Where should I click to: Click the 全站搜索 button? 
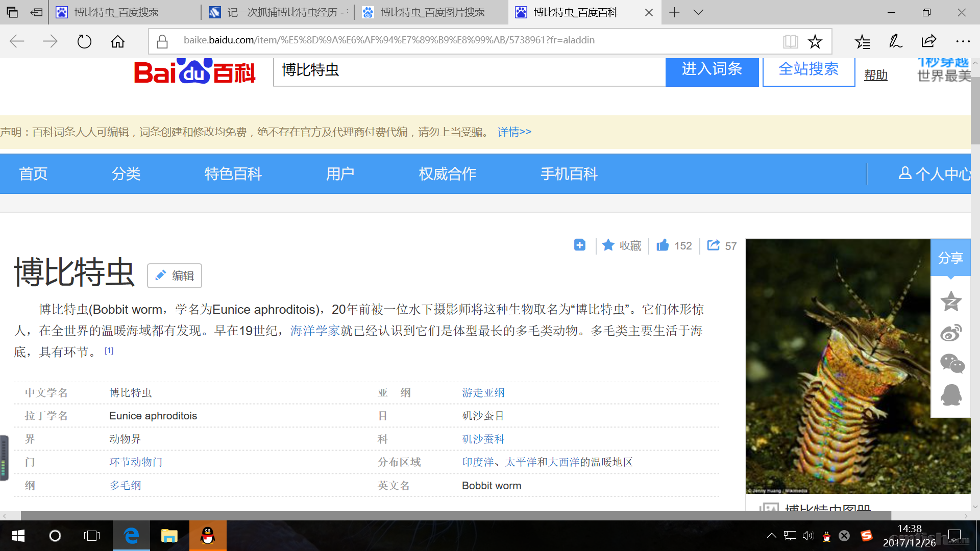(808, 71)
